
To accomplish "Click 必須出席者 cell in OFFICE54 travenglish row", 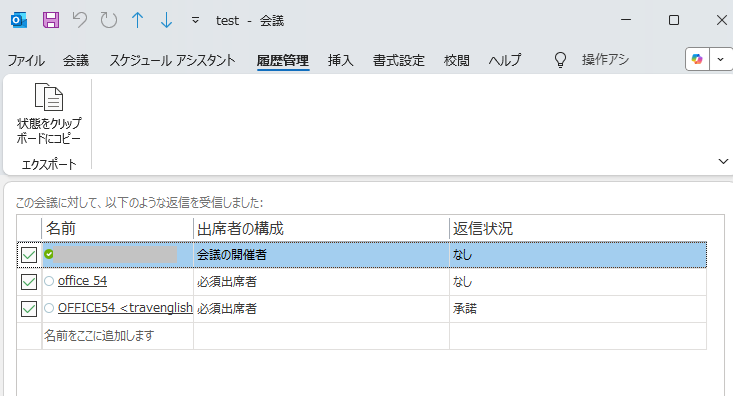I will click(321, 309).
